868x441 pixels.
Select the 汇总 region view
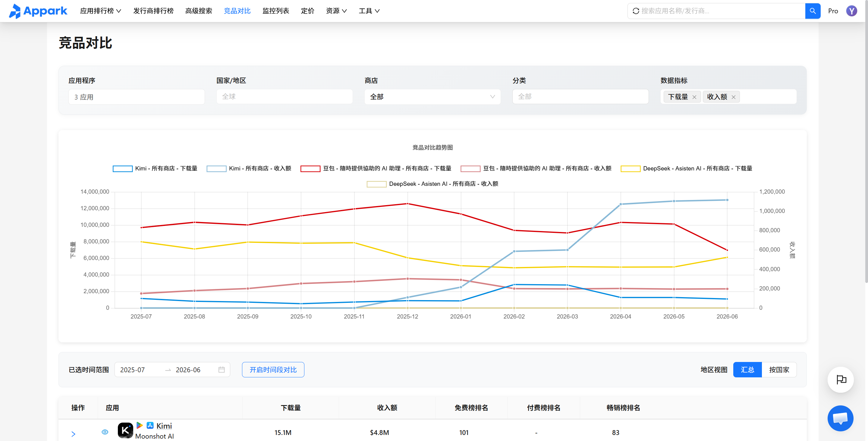pos(747,370)
